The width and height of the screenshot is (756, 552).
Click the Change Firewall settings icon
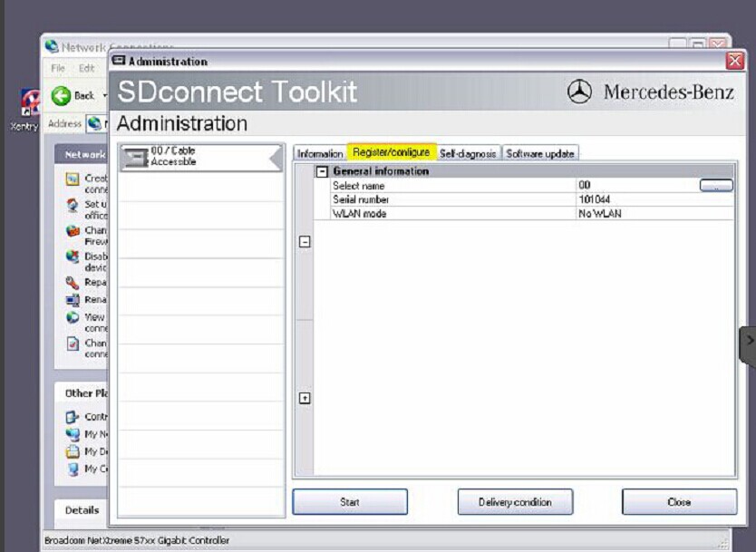pos(73,231)
